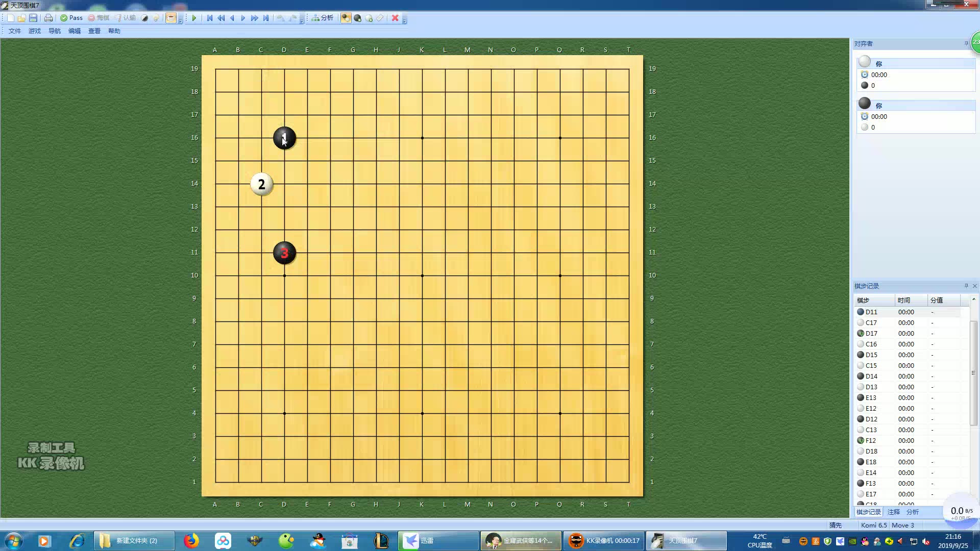Switch to the 注释 tab
Image resolution: width=980 pixels, height=551 pixels.
tap(893, 512)
